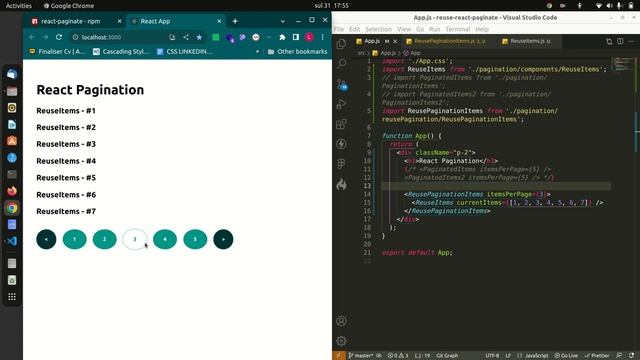Close the App.js editor tab
Screen dimensions: 640x360
click(395, 41)
